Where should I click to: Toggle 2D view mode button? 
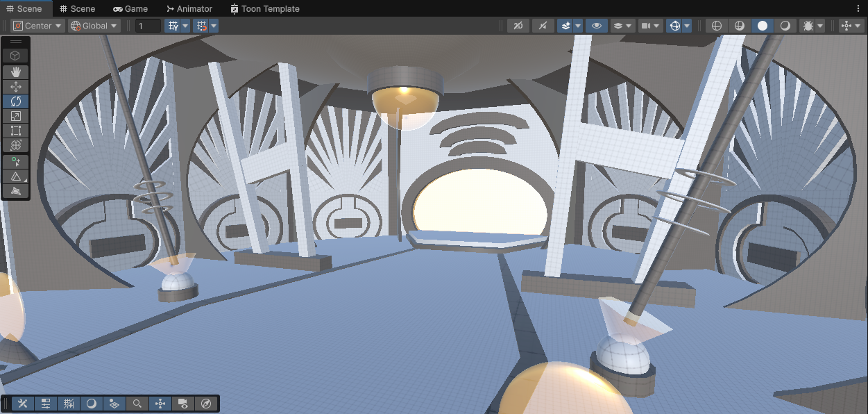point(517,26)
